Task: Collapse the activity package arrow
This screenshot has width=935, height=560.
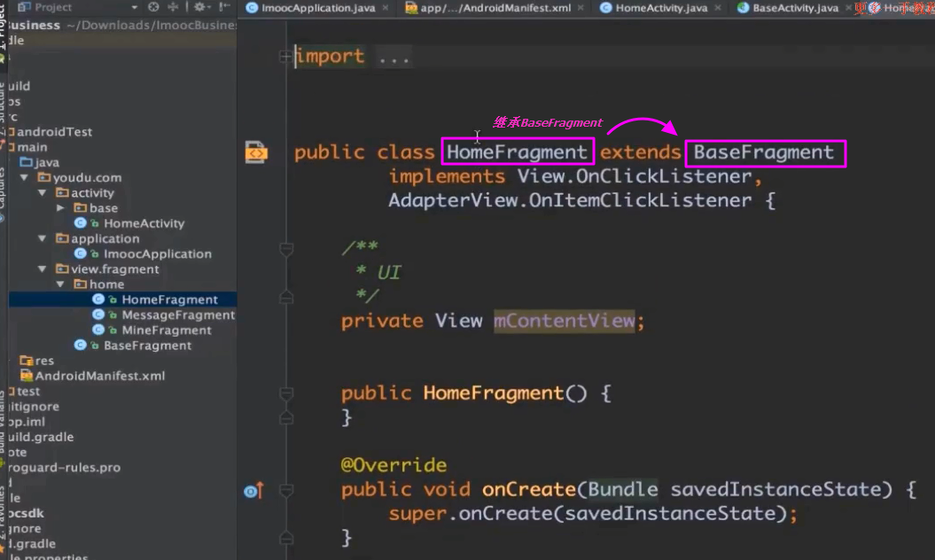Action: pos(43,193)
